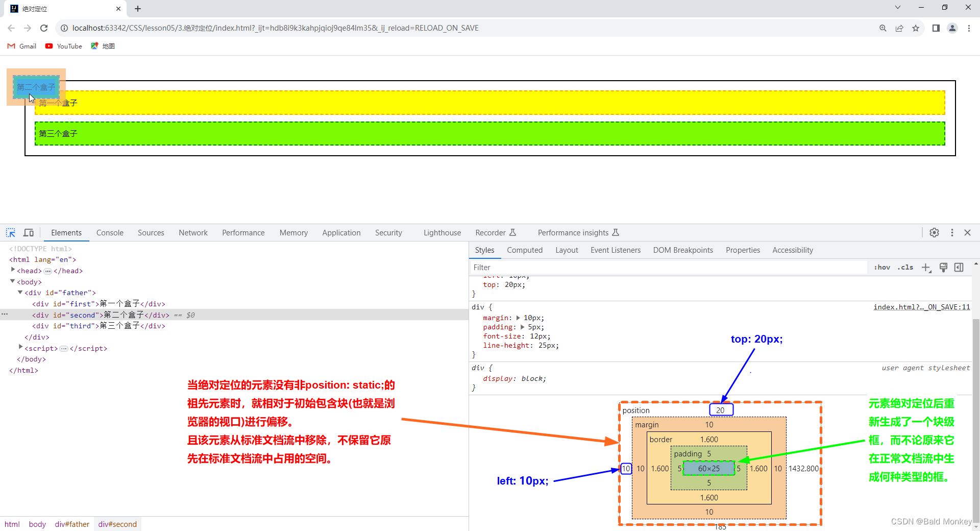The image size is (980, 531).
Task: Toggle the browser side panel icon
Action: (x=936, y=28)
